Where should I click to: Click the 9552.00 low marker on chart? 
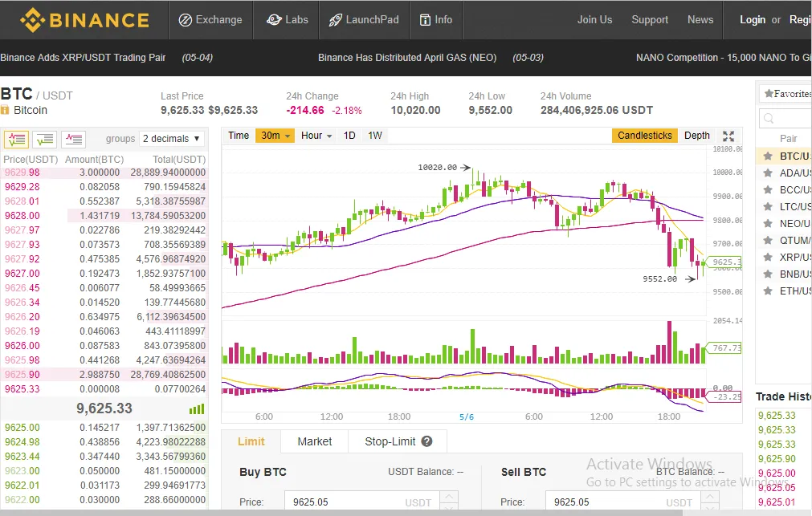click(668, 279)
